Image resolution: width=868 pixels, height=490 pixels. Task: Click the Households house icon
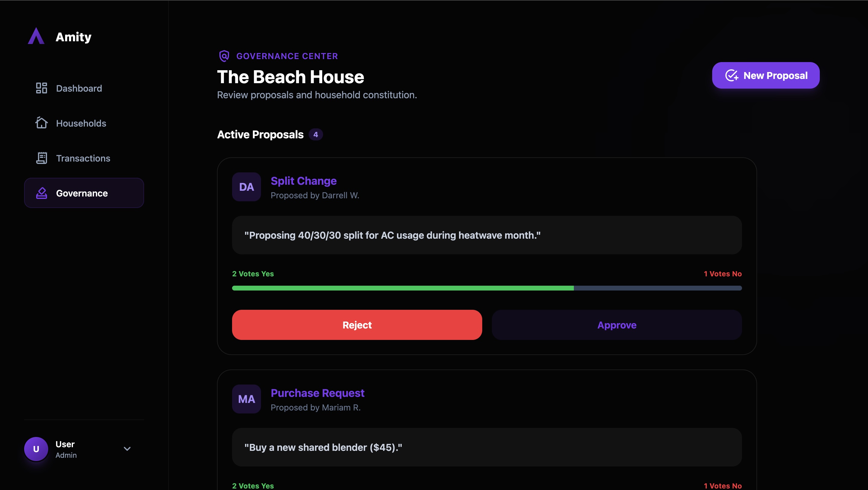(42, 123)
